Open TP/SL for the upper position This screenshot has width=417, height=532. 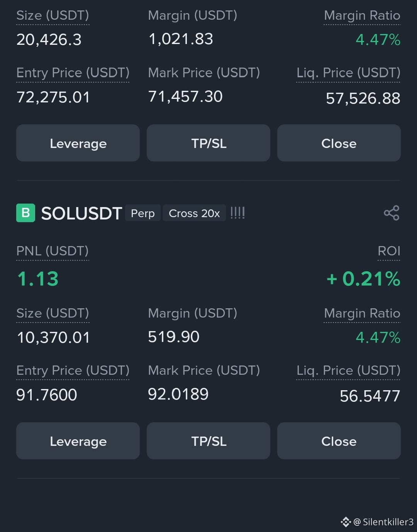208,143
